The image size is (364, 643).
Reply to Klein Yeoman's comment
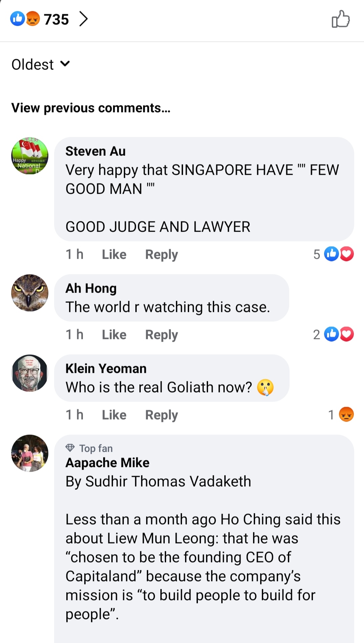161,415
